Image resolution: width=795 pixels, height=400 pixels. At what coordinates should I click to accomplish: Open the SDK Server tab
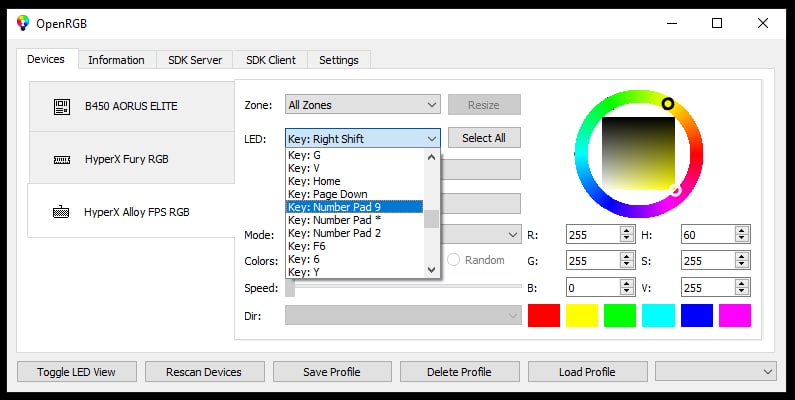pyautogui.click(x=195, y=60)
